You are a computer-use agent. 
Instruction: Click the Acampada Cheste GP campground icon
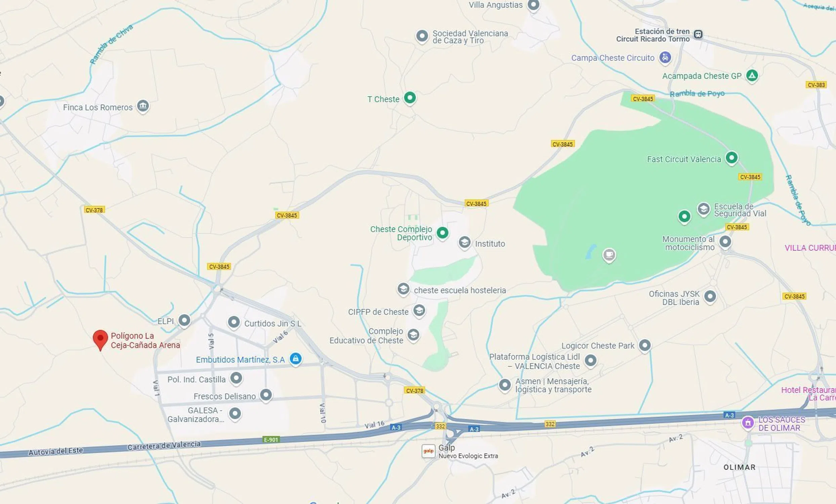coord(752,76)
